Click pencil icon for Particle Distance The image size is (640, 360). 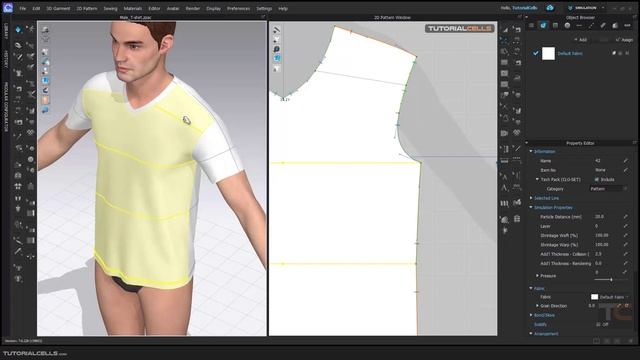pos(625,217)
